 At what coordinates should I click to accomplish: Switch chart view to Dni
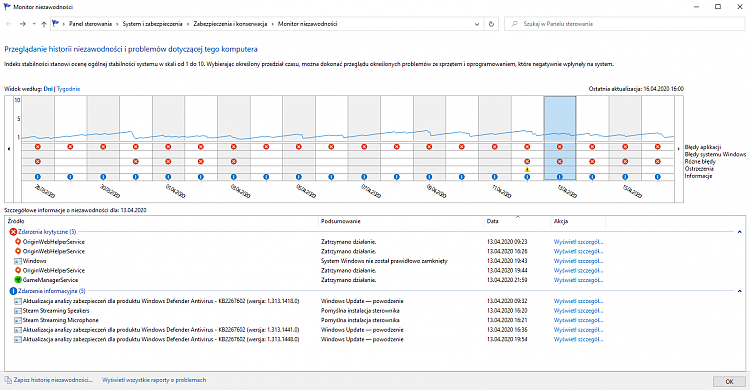pyautogui.click(x=48, y=89)
